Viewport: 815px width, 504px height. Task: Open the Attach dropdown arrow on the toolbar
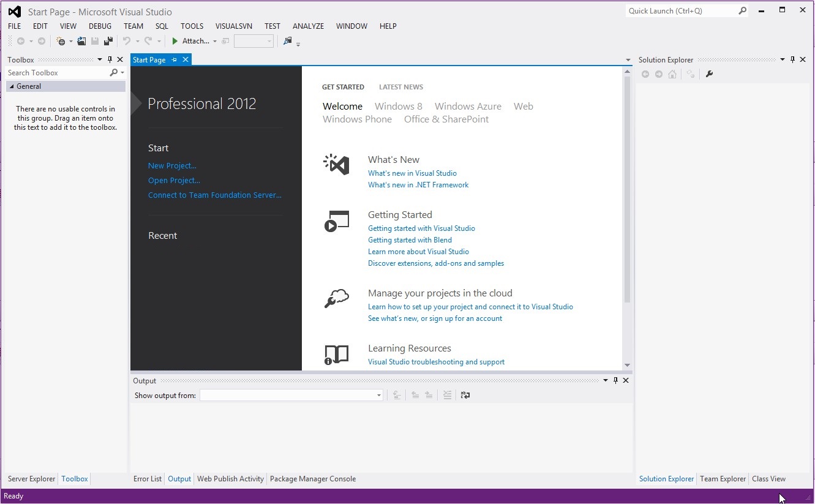coord(214,40)
